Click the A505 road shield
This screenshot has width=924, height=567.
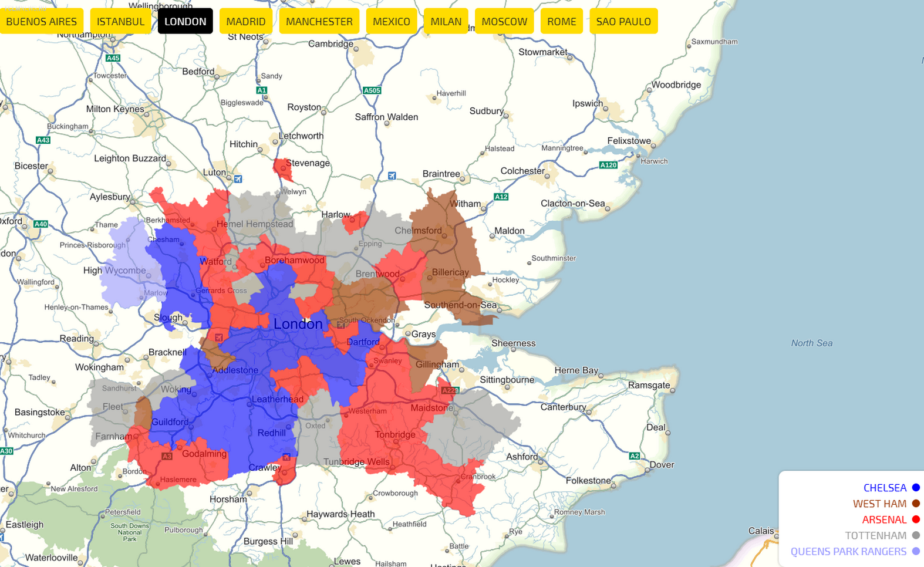372,90
